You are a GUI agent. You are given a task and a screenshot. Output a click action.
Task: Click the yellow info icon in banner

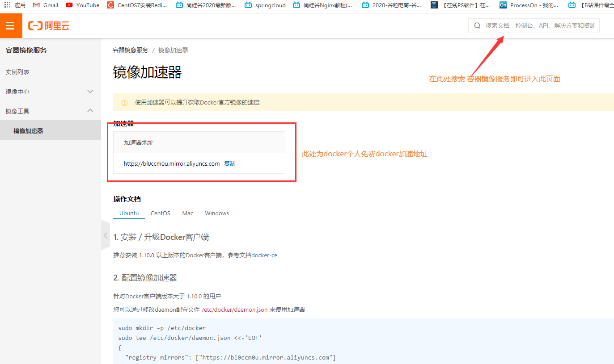pos(124,103)
